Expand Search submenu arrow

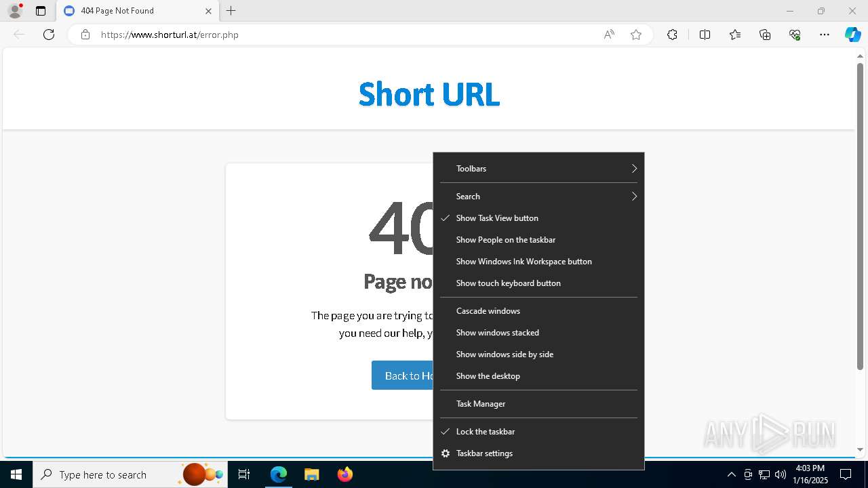[634, 196]
